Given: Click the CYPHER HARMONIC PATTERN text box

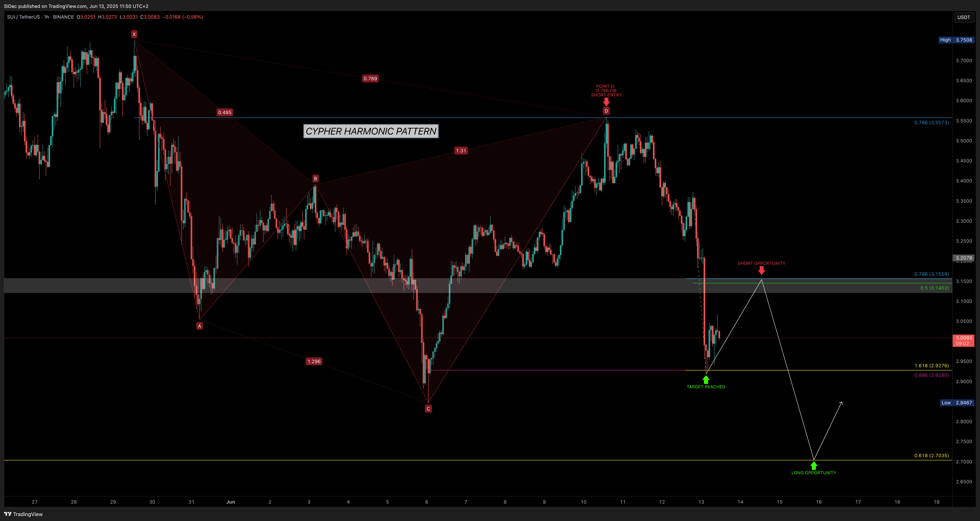Looking at the screenshot, I should pyautogui.click(x=371, y=131).
